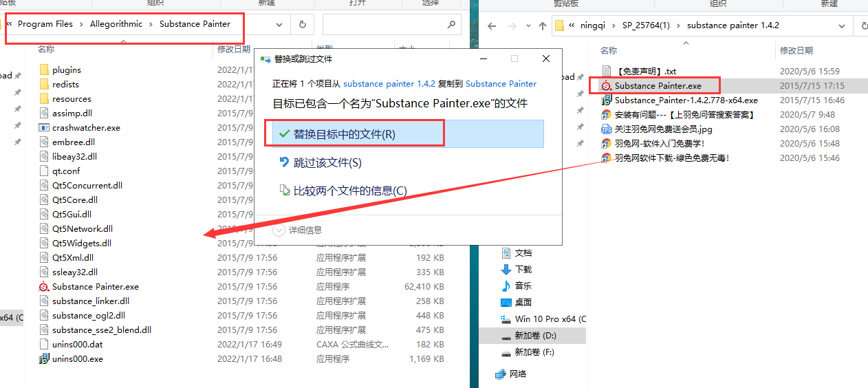Open 网络 in navigation pane
Viewport: 868px width, 388px height.
518,374
